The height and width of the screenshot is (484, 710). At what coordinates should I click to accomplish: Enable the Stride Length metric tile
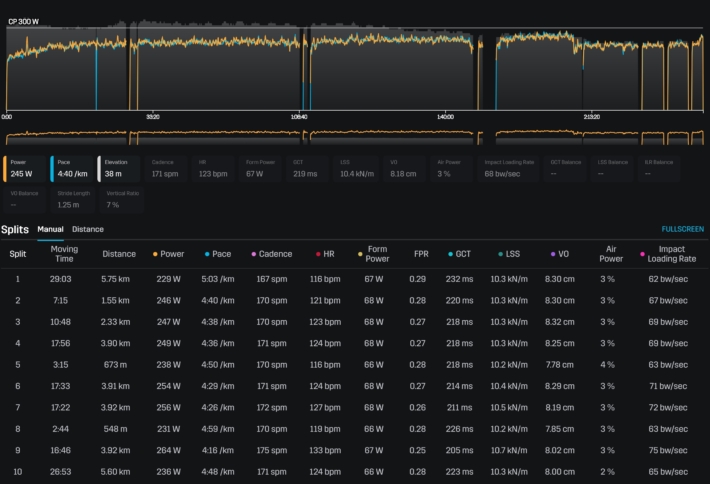(71, 198)
